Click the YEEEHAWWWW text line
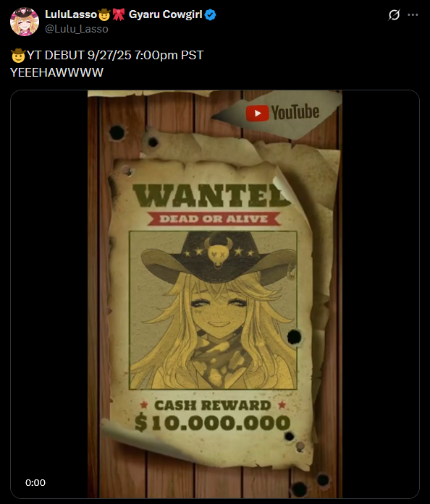 coord(56,72)
